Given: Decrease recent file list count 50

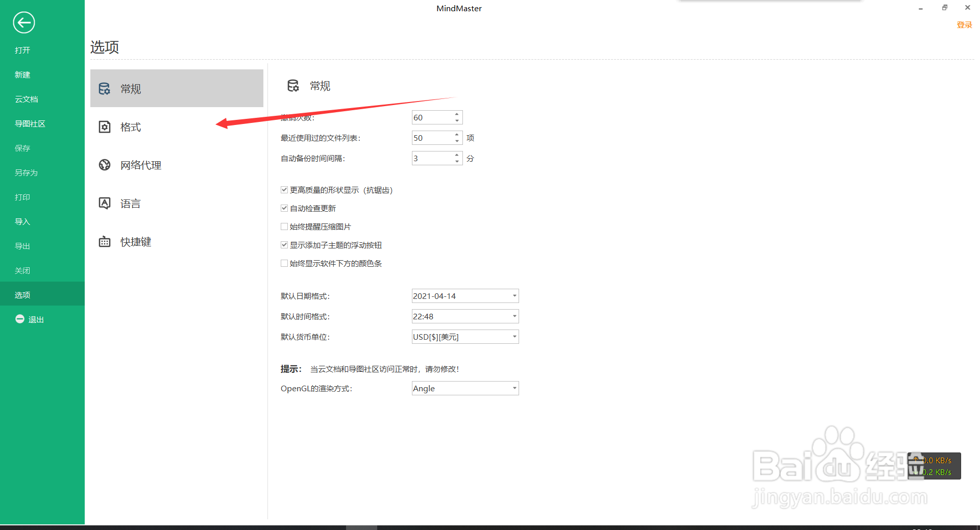Looking at the screenshot, I should 457,141.
